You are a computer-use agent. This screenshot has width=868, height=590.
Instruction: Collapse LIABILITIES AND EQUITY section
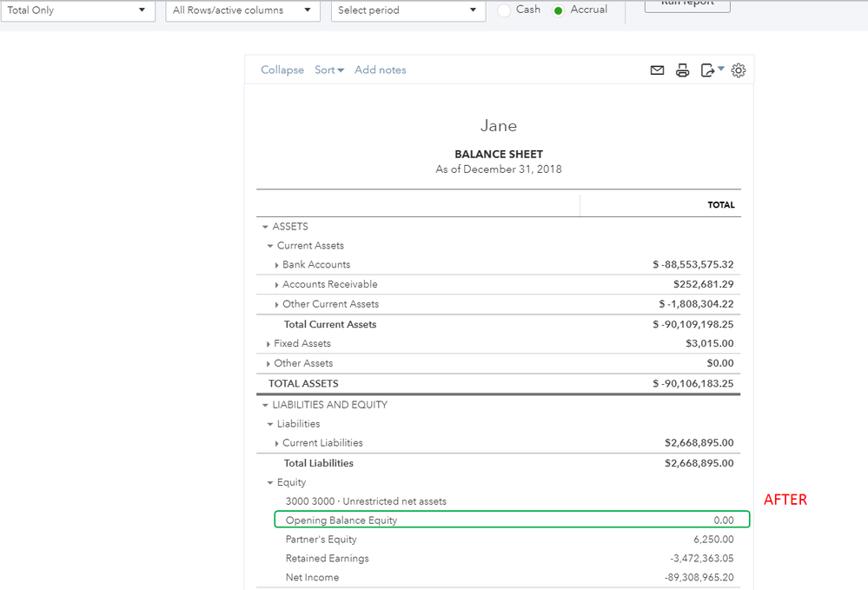[x=265, y=405]
